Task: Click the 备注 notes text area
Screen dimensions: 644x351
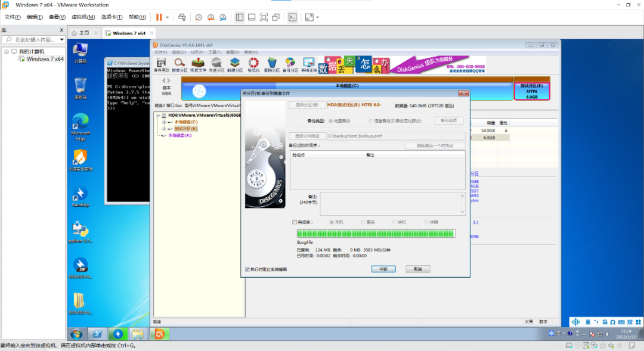Action: pyautogui.click(x=392, y=204)
